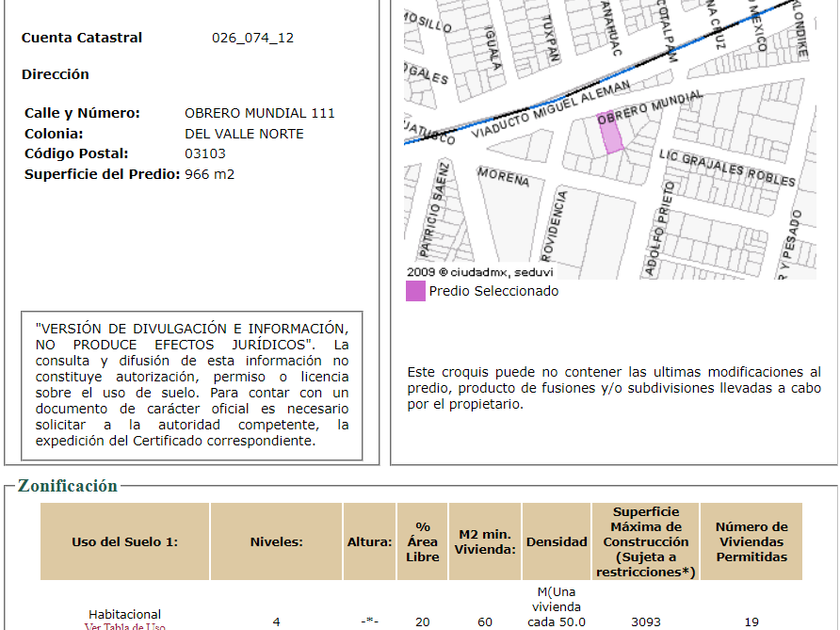Image resolution: width=840 pixels, height=630 pixels.
Task: Click the 'Niveles:' column header
Action: (x=276, y=542)
